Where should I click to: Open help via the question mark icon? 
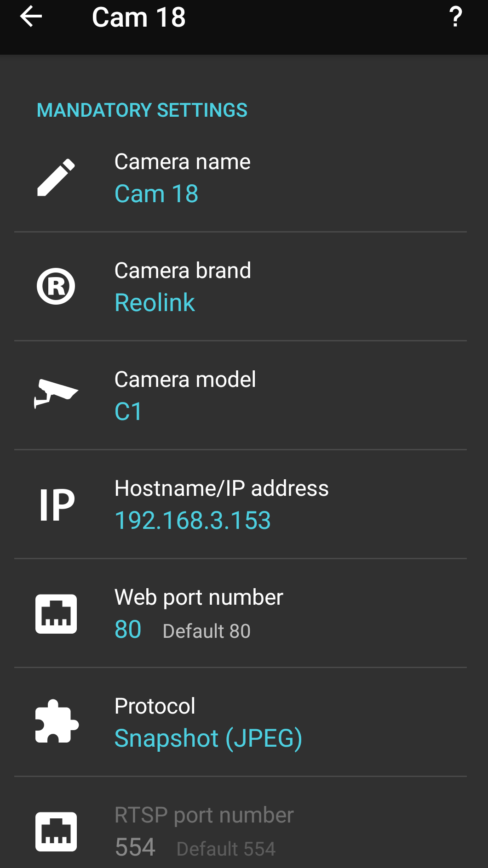pos(455,17)
